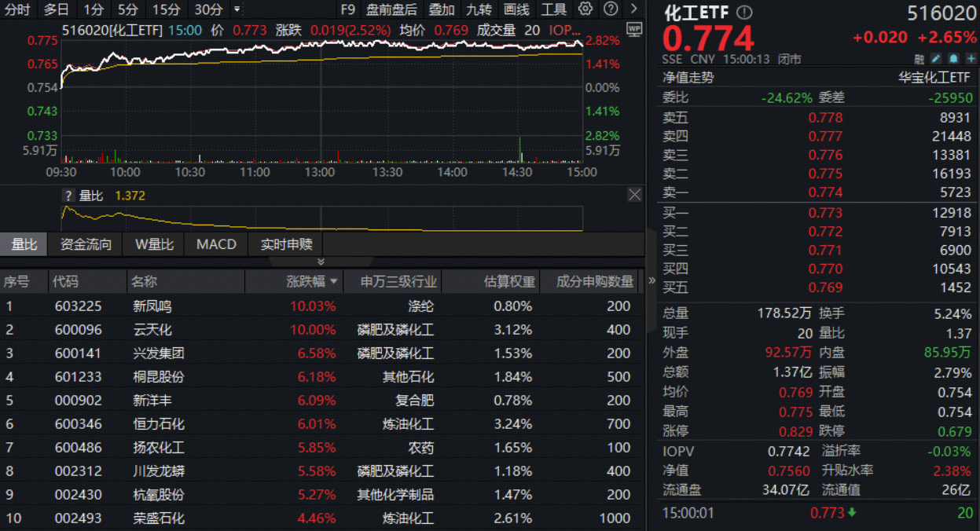The width and height of the screenshot is (980, 531).
Task: Click the pencil note icon
Action: [x=936, y=59]
